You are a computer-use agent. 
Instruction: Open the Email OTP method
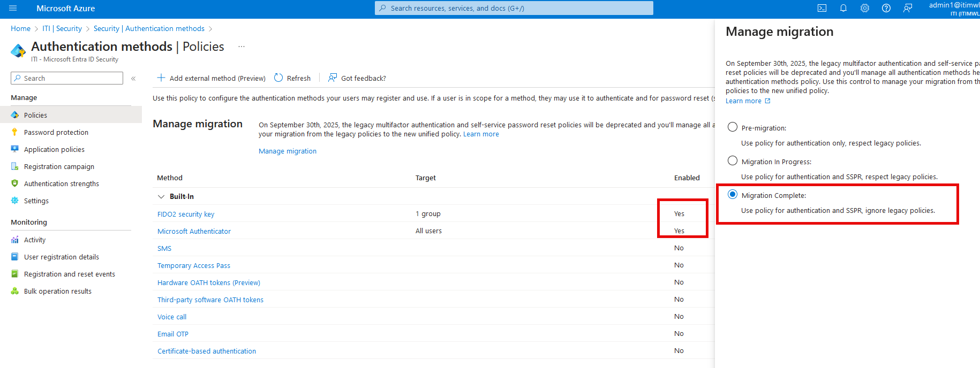(173, 334)
